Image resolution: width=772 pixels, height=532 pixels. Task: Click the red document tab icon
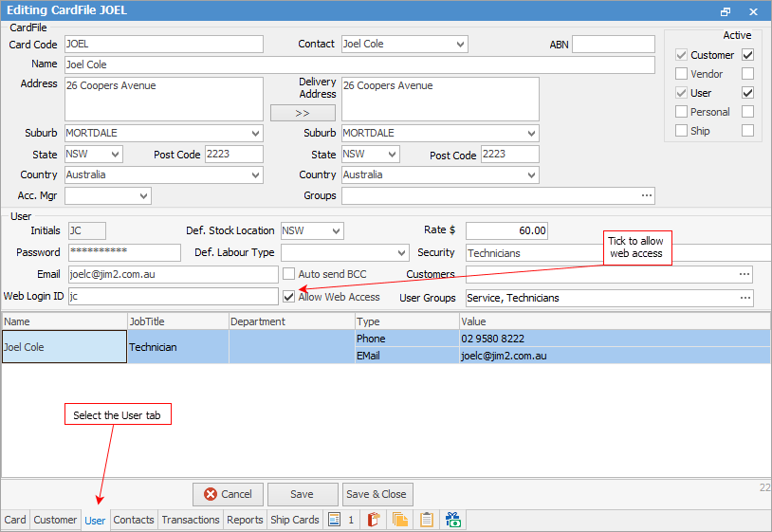tap(374, 520)
